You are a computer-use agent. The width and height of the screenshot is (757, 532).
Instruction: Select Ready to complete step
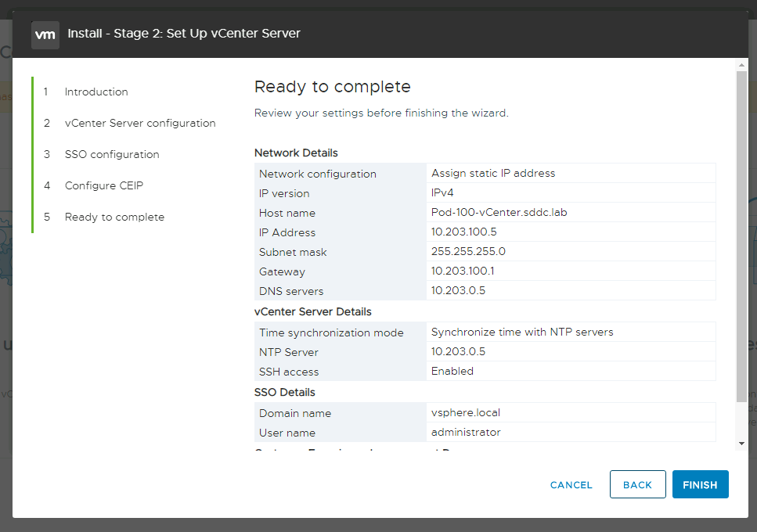pyautogui.click(x=114, y=217)
